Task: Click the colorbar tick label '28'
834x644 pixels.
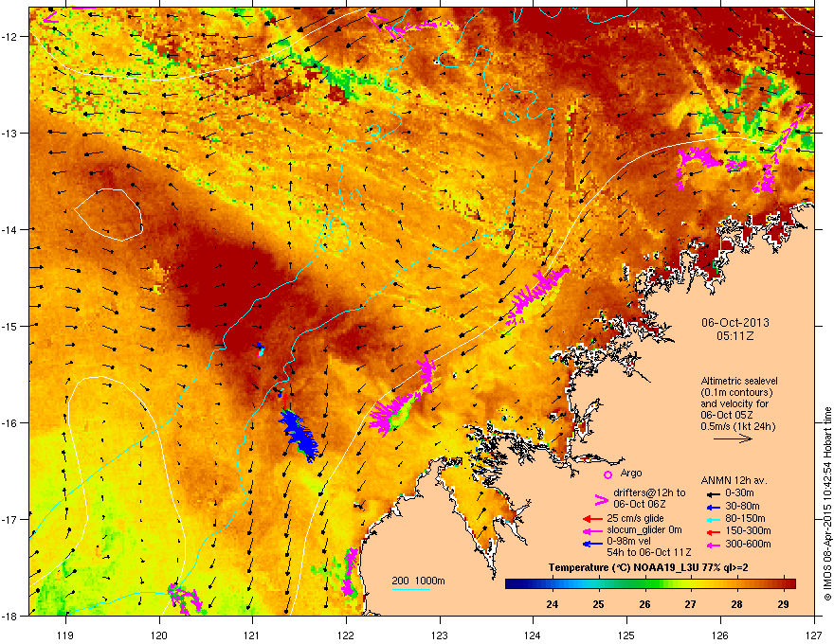Action: click(736, 604)
